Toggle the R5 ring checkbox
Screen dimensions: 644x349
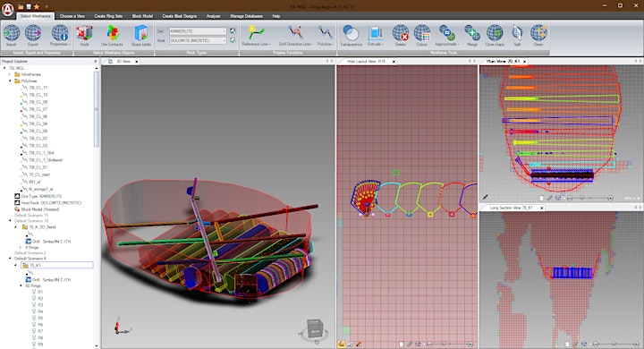click(35, 319)
